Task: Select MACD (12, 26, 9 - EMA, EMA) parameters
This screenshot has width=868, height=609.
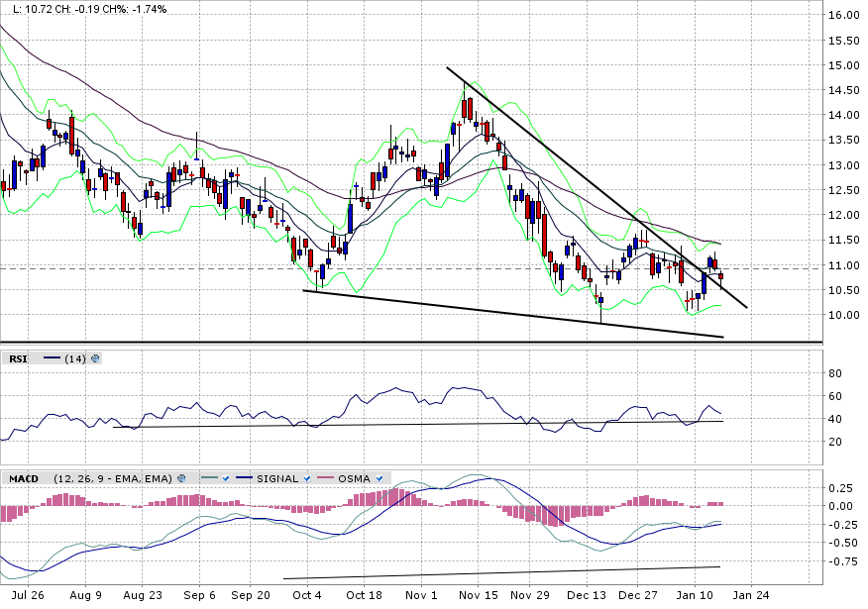Action: click(x=112, y=478)
